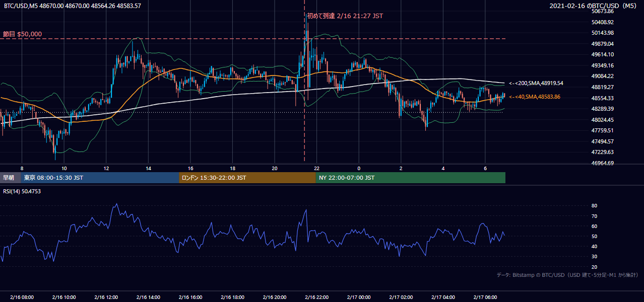
Task: Click the date label 2/16 22:00
Action: [316, 297]
